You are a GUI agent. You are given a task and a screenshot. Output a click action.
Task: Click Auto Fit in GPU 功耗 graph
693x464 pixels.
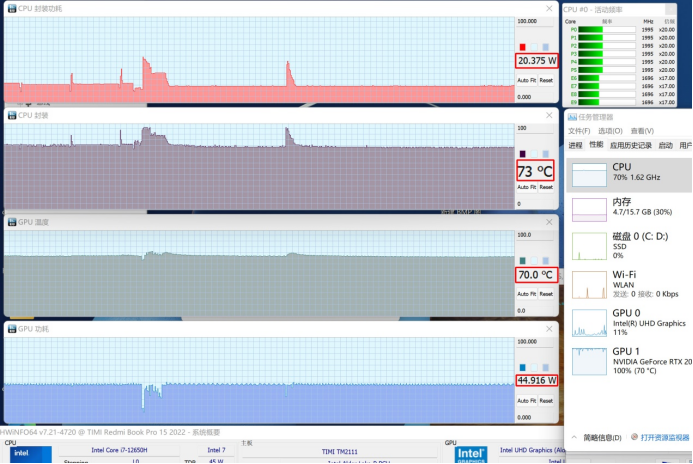[526, 401]
